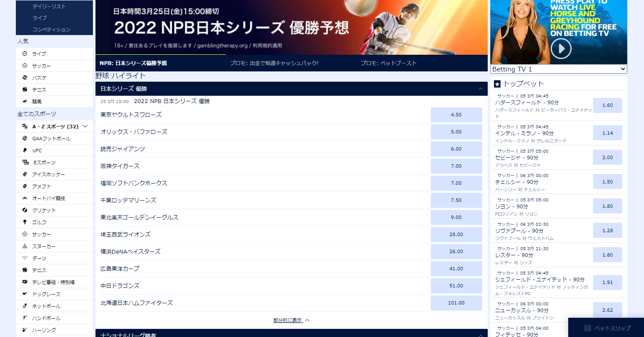Pick 北海道日本ハムファイターズ odds 101.00

point(456,303)
